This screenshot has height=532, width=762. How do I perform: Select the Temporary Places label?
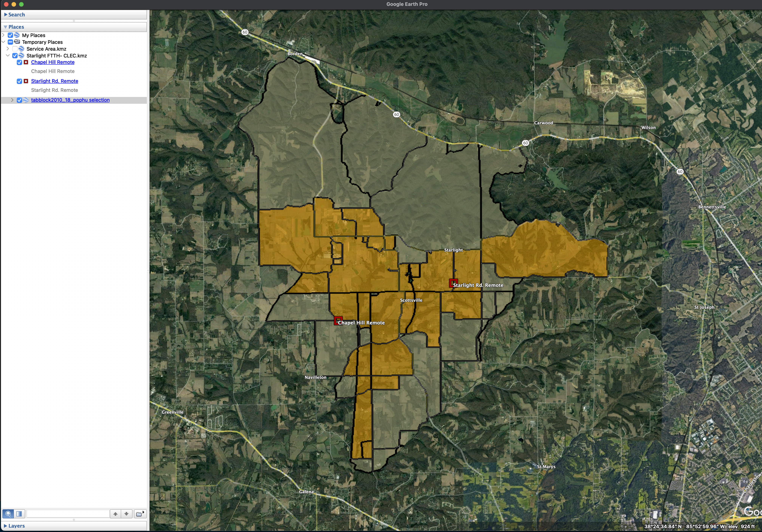[42, 42]
